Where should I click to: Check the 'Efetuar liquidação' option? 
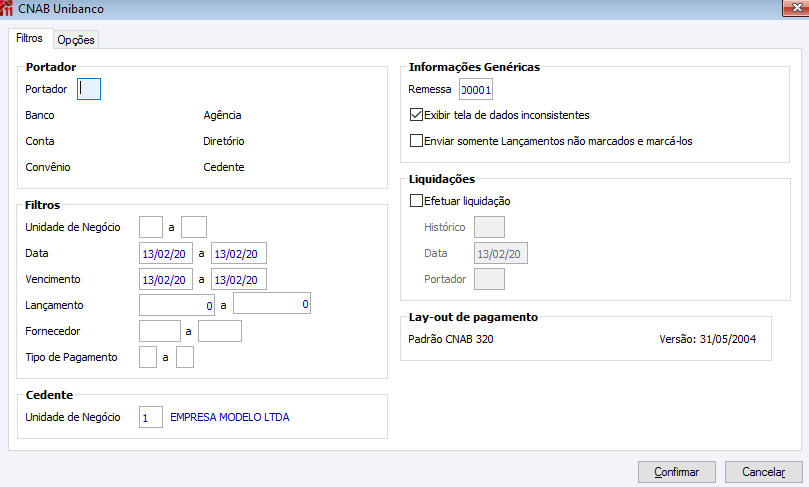tap(417, 201)
